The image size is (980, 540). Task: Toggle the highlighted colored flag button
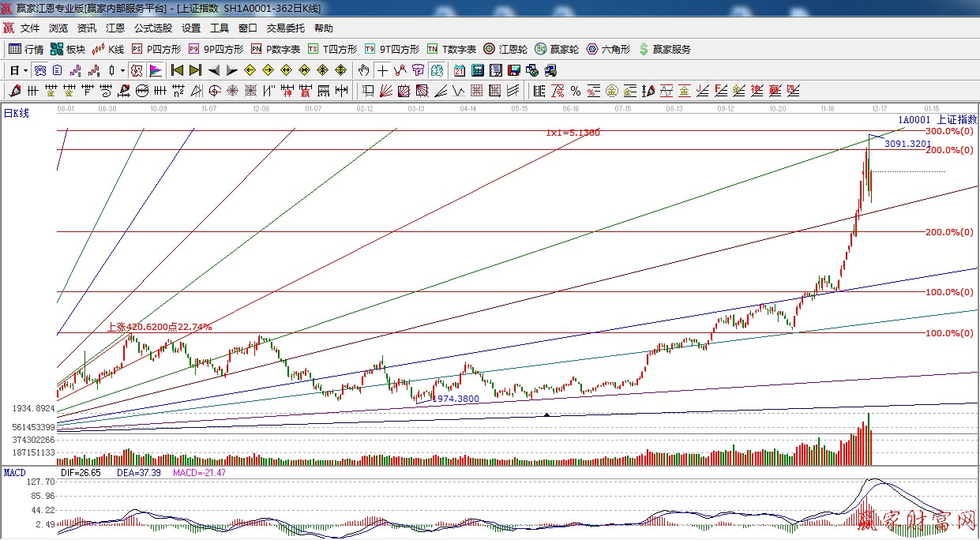click(x=156, y=70)
